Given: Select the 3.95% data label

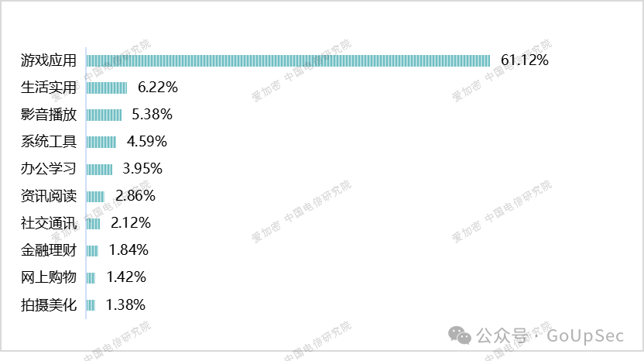Looking at the screenshot, I should pyautogui.click(x=142, y=169).
